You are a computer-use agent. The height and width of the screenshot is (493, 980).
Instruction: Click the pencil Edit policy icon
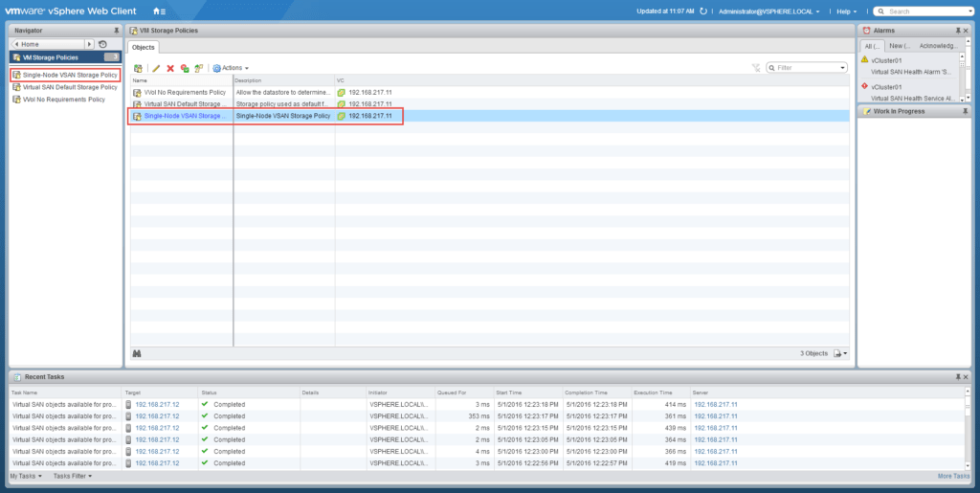point(156,67)
